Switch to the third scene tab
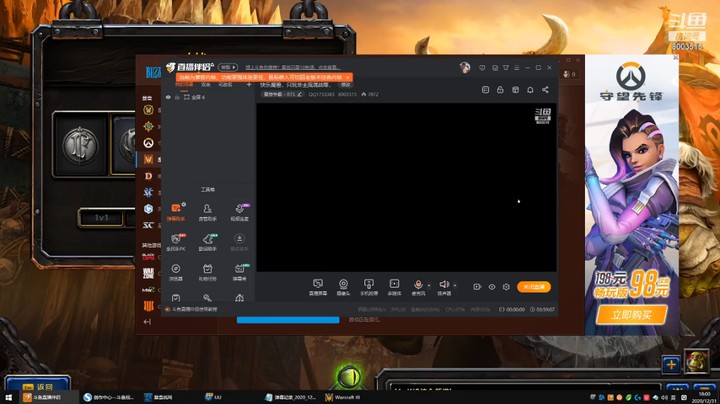The image size is (720, 404). tap(225, 85)
